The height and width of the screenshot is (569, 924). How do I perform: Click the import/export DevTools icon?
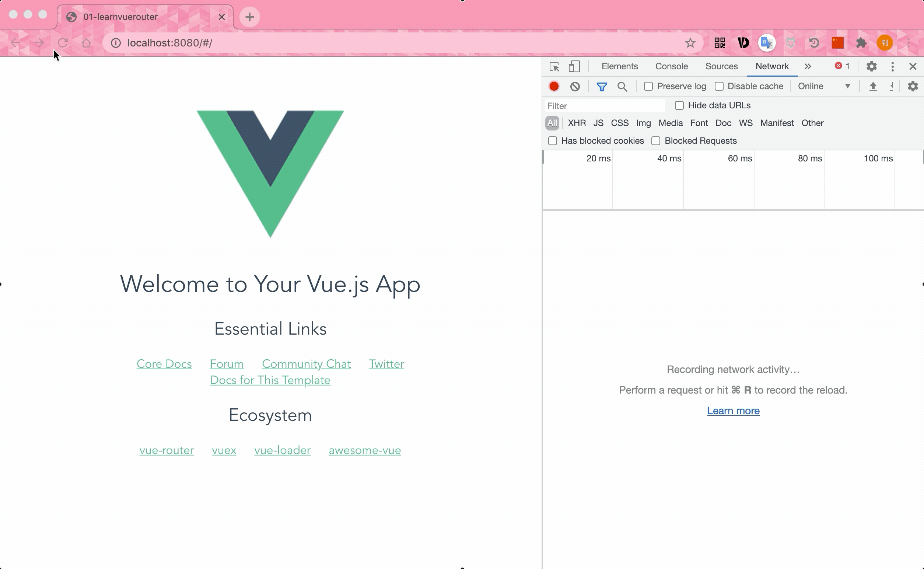click(x=872, y=87)
